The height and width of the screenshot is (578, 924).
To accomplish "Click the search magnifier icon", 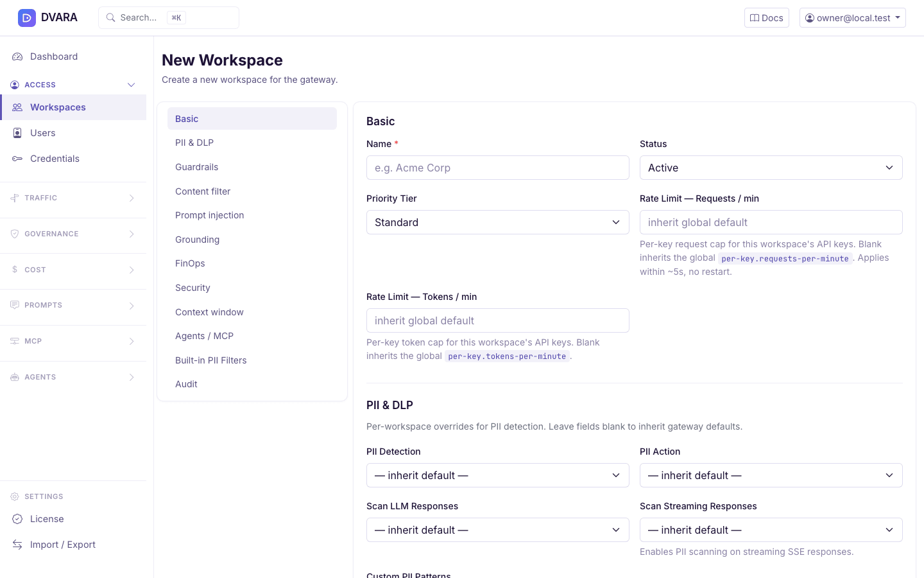I will 111,18.
